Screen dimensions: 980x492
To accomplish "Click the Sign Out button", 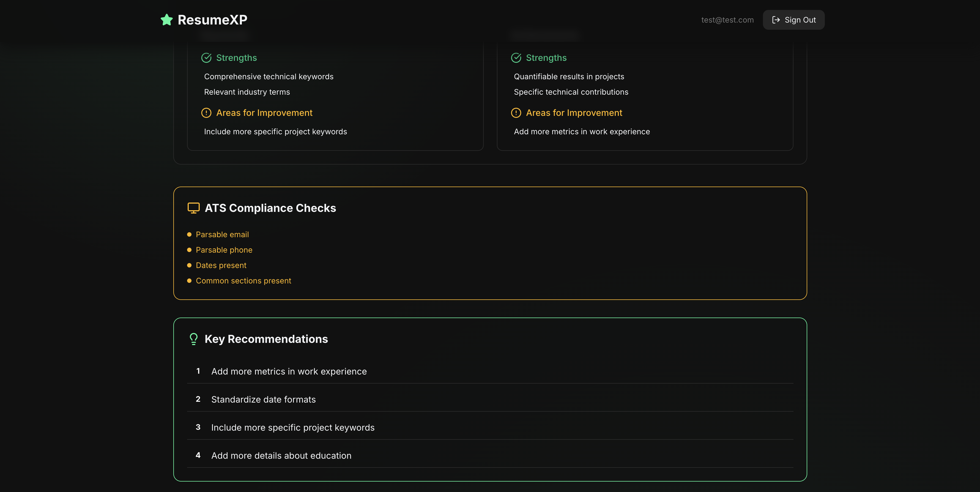I will point(793,20).
